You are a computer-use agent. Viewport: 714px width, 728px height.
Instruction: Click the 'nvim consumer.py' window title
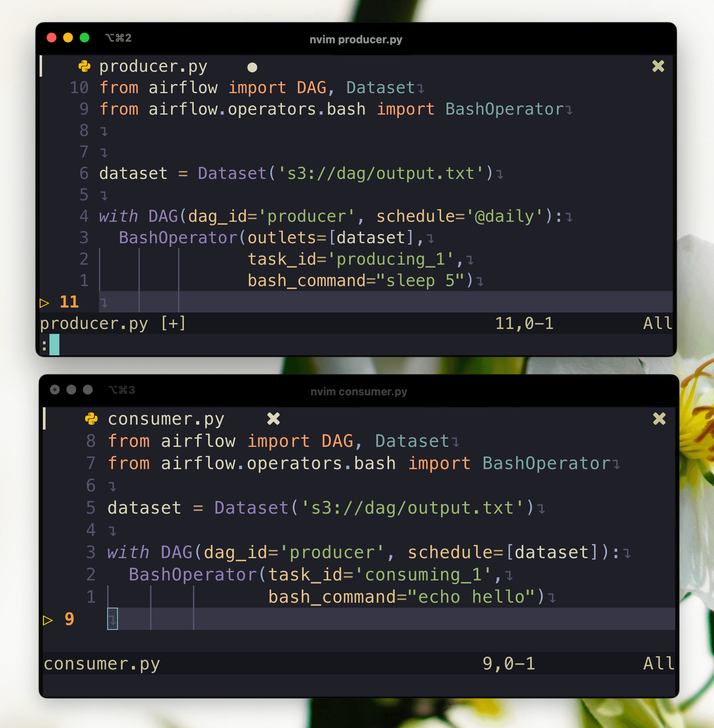click(359, 392)
